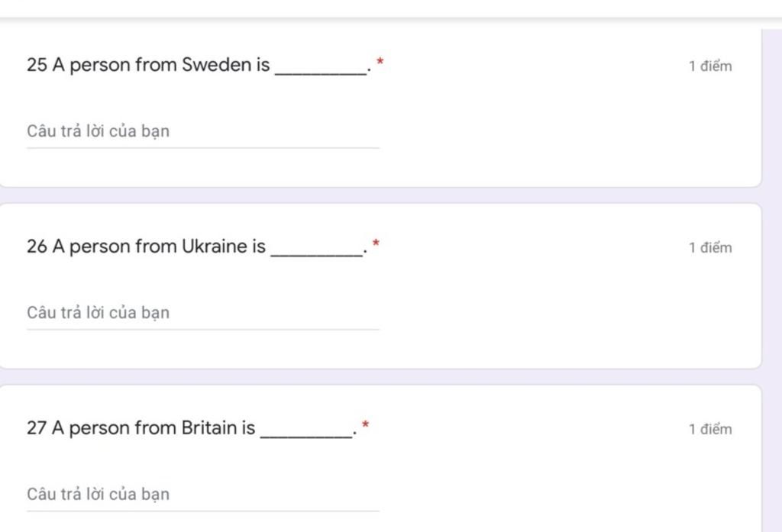Click the '1 điểm' label on question 27
The height and width of the screenshot is (532, 782).
710,429
